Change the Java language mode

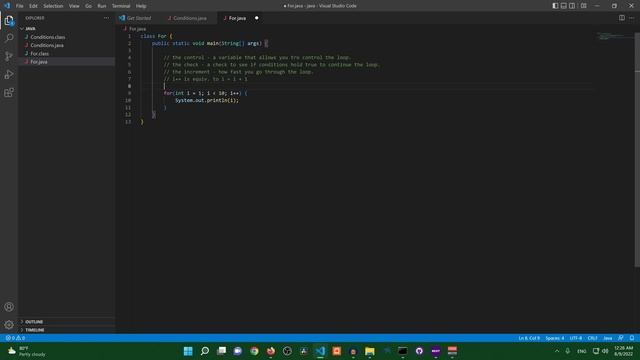point(608,338)
